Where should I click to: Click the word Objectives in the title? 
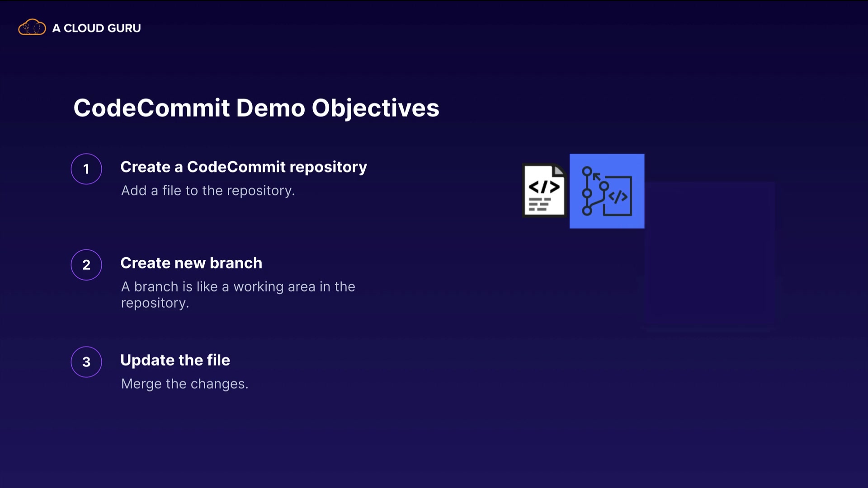(375, 108)
